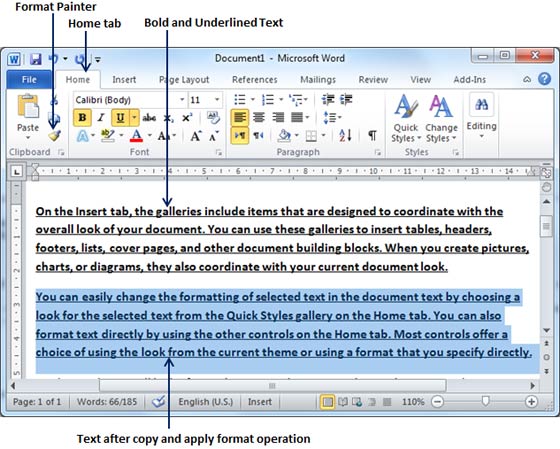Switch to the Review tab
This screenshot has width=560, height=449.
[373, 80]
